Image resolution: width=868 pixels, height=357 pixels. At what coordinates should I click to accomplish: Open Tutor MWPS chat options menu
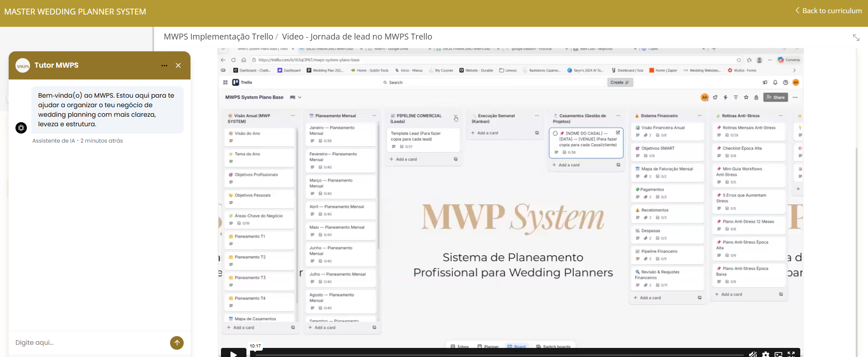[x=164, y=65]
